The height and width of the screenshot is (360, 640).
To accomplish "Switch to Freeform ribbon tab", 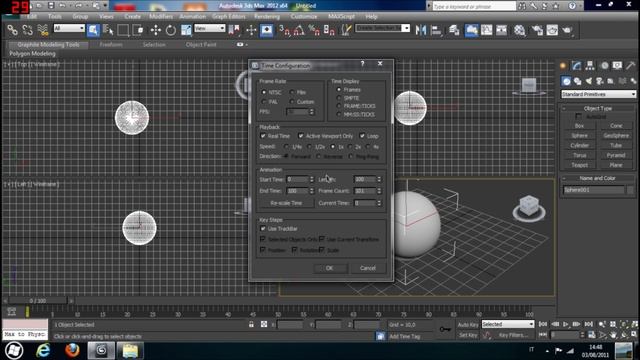I will point(111,45).
